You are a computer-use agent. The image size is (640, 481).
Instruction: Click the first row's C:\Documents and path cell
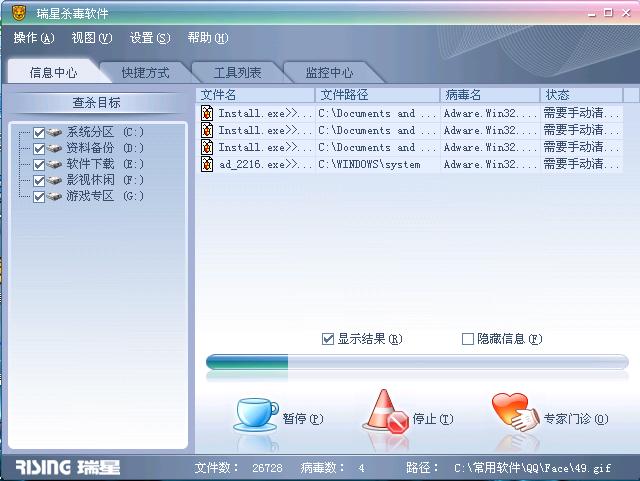[377, 113]
